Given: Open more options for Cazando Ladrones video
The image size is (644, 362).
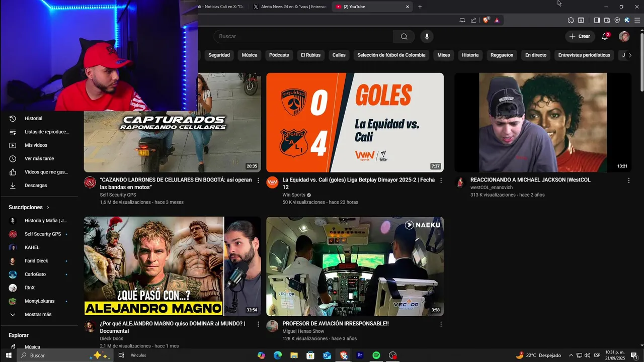Looking at the screenshot, I should (258, 180).
